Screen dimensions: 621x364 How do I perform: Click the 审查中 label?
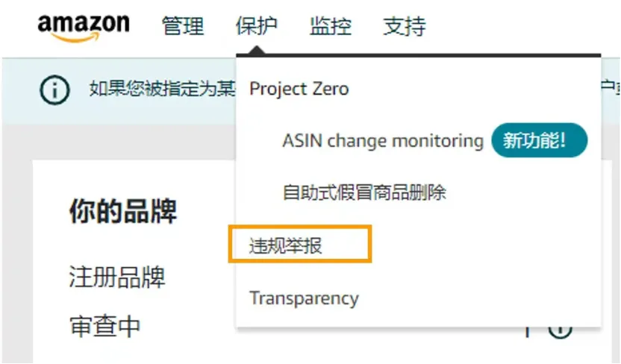pos(104,327)
